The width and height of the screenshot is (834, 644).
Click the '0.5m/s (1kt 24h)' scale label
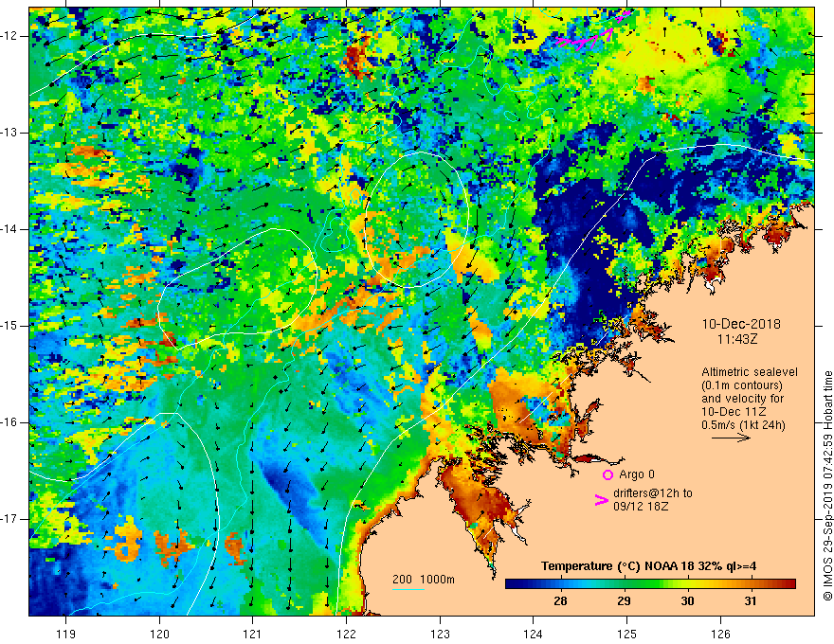tap(743, 425)
